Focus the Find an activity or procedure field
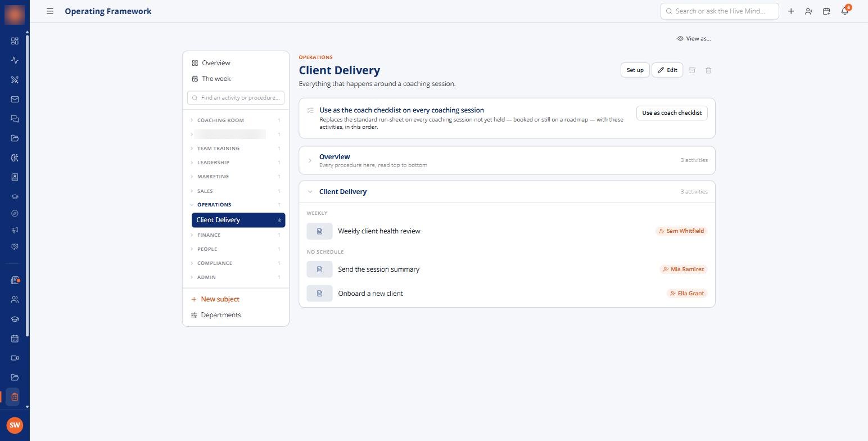Screen dimensions: 868x441 point(236,98)
